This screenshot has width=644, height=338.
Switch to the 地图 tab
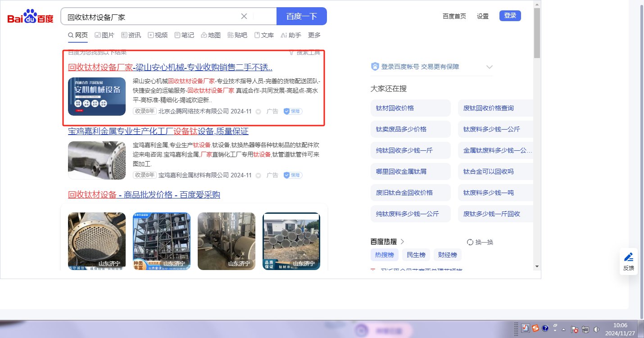pyautogui.click(x=211, y=35)
